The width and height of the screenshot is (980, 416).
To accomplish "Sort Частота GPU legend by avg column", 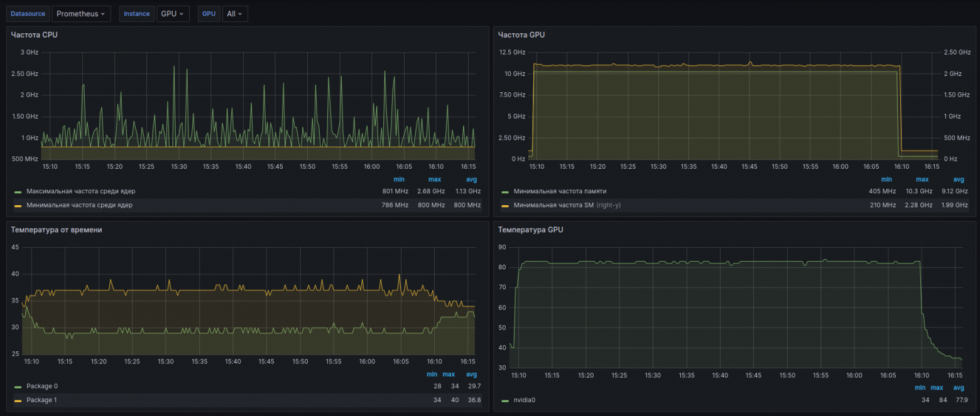I will tap(958, 179).
